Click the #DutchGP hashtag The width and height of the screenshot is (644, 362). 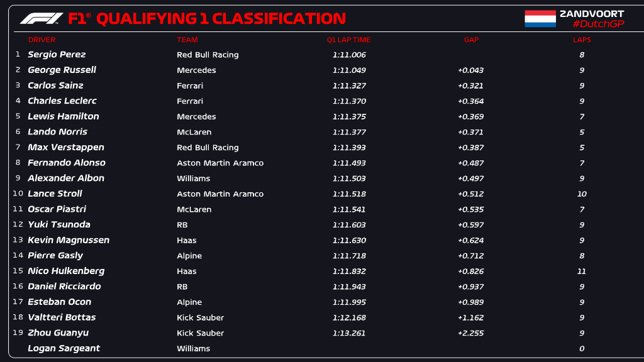(x=598, y=24)
